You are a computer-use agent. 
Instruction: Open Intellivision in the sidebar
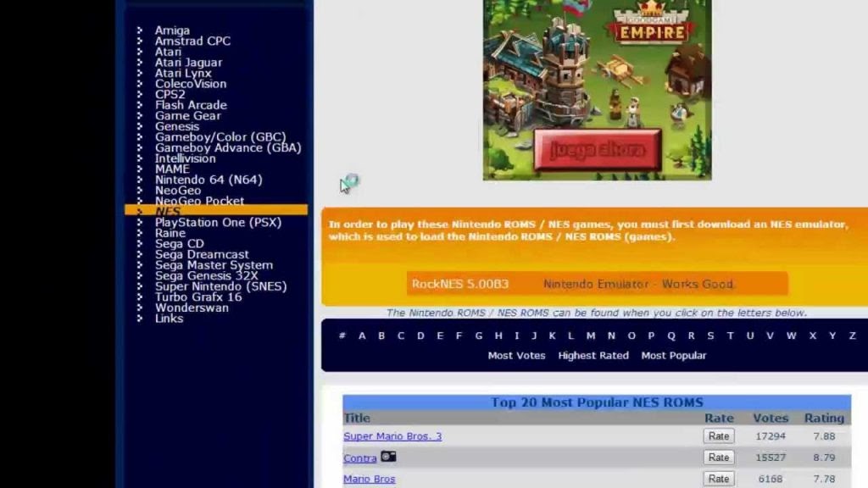tap(186, 158)
